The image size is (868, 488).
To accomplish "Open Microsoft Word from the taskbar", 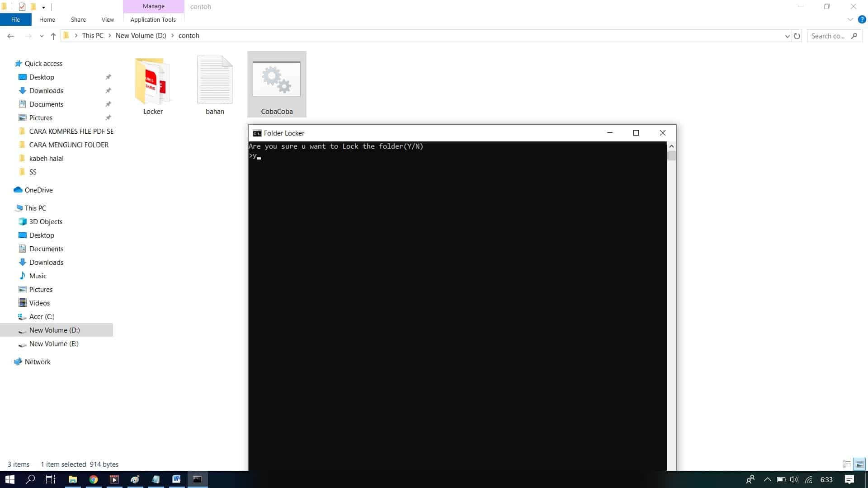I will tap(176, 479).
